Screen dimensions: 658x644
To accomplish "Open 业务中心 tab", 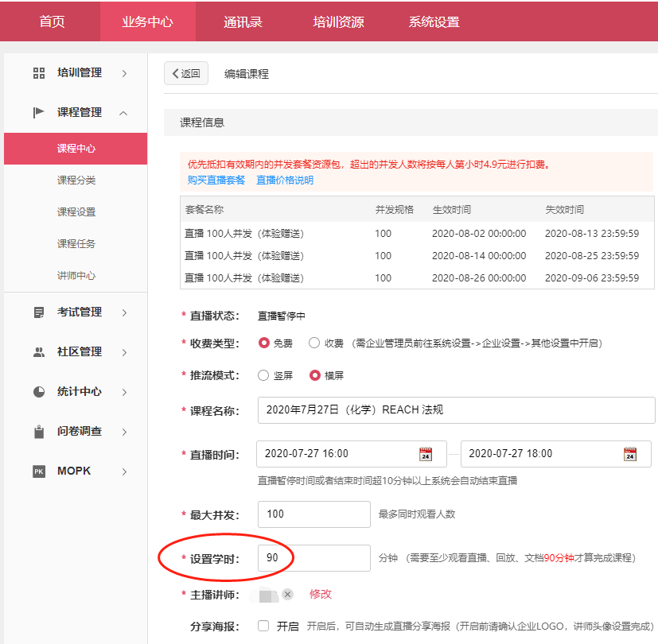I will [147, 21].
